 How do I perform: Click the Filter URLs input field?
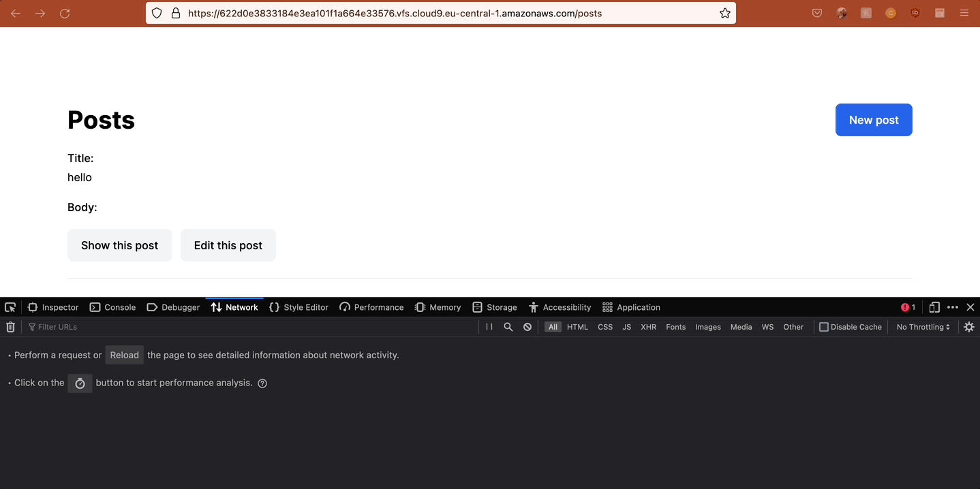pyautogui.click(x=252, y=327)
